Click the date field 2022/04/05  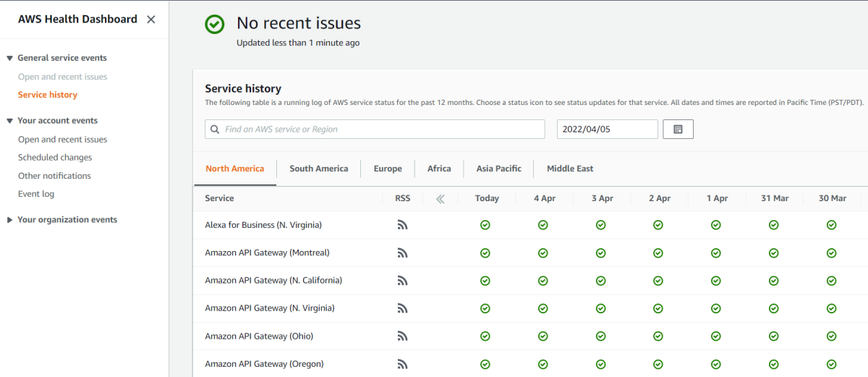608,130
